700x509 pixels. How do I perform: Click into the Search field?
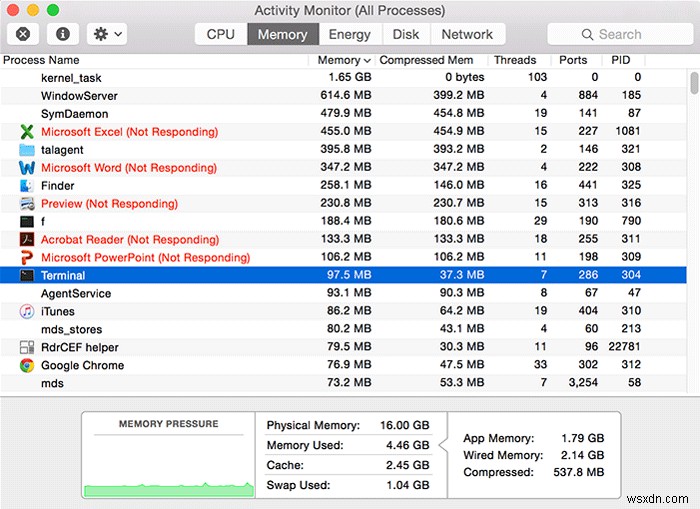[628, 34]
